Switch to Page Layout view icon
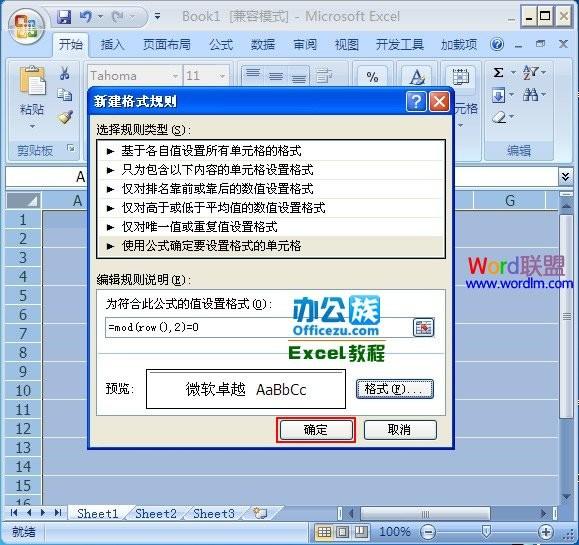The height and width of the screenshot is (545, 579). point(342,532)
